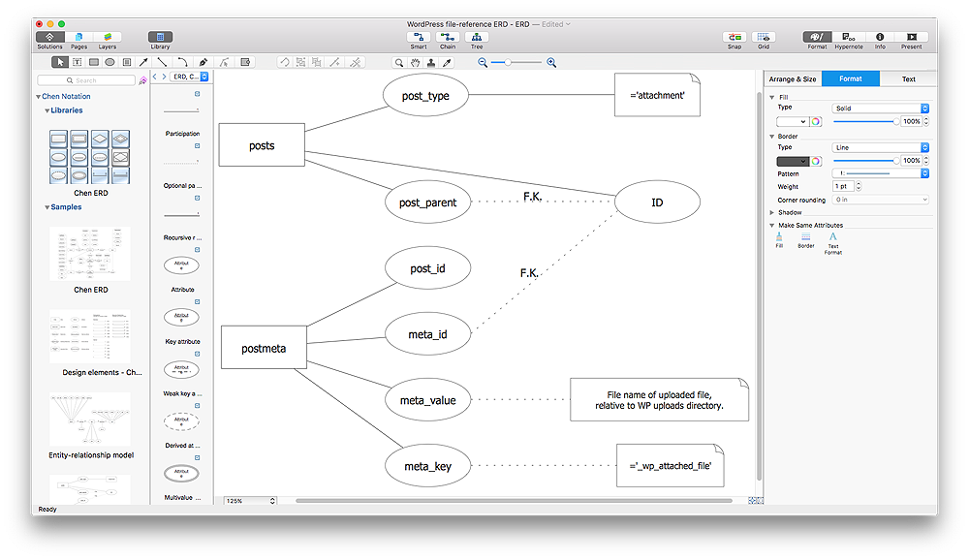Open the Hypernote panel
Viewport: 969px width, 560px height.
tap(849, 37)
